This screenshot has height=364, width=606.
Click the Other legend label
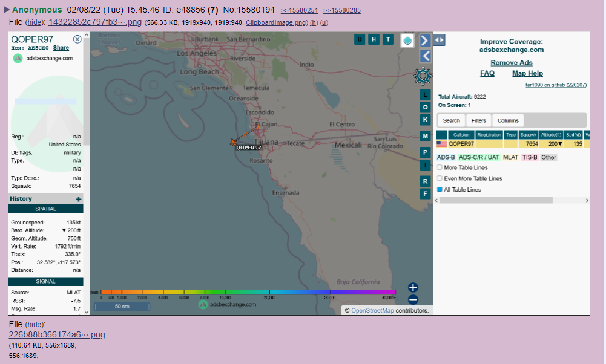tap(548, 157)
